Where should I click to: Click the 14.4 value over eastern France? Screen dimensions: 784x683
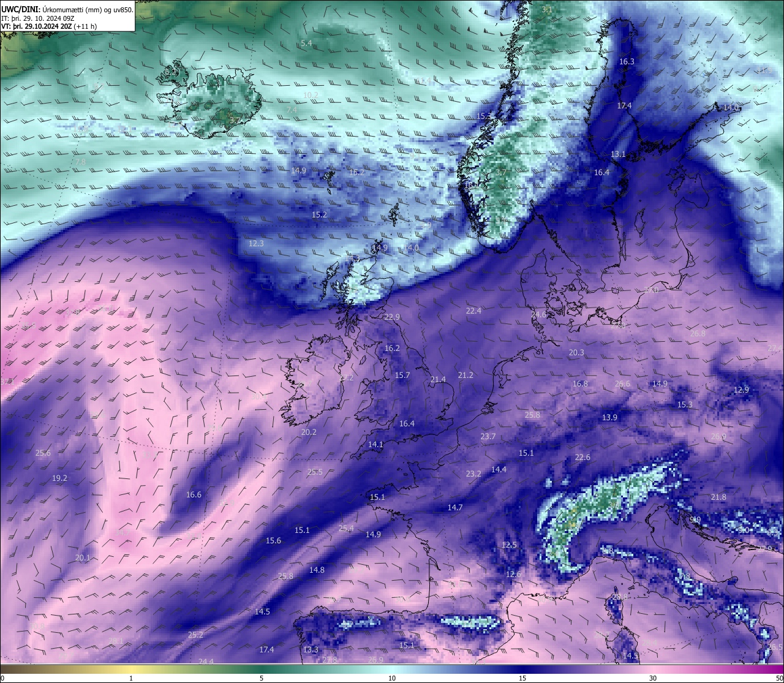pyautogui.click(x=499, y=470)
